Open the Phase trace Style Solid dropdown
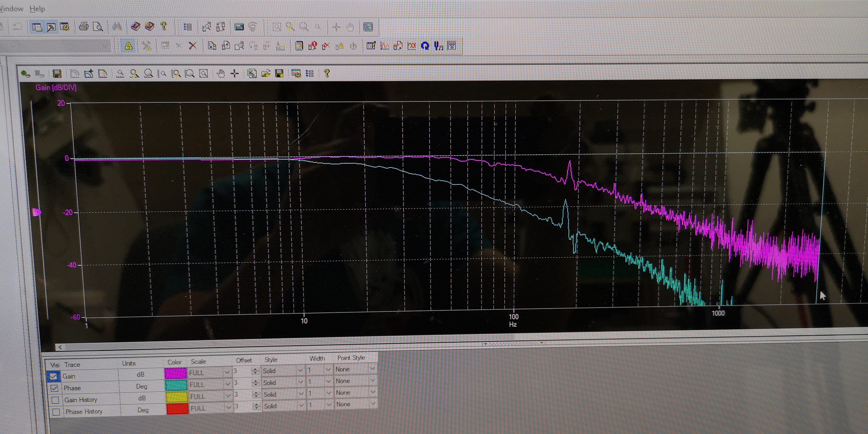Viewport: 868px width, 434px height. (x=301, y=382)
